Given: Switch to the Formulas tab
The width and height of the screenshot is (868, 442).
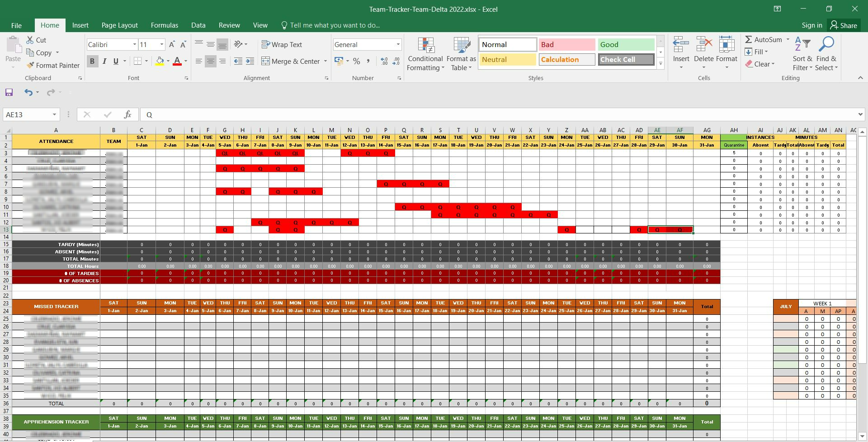Looking at the screenshot, I should click(165, 25).
